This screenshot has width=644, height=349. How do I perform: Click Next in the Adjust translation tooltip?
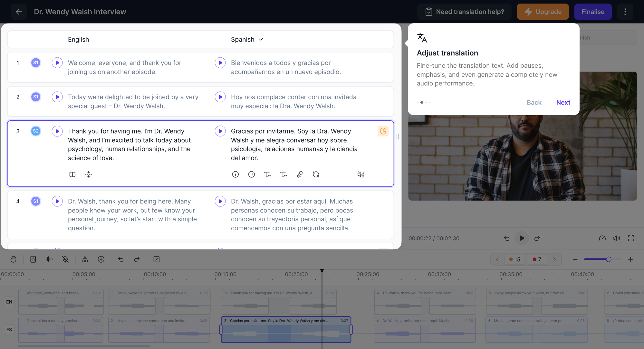[x=563, y=102]
